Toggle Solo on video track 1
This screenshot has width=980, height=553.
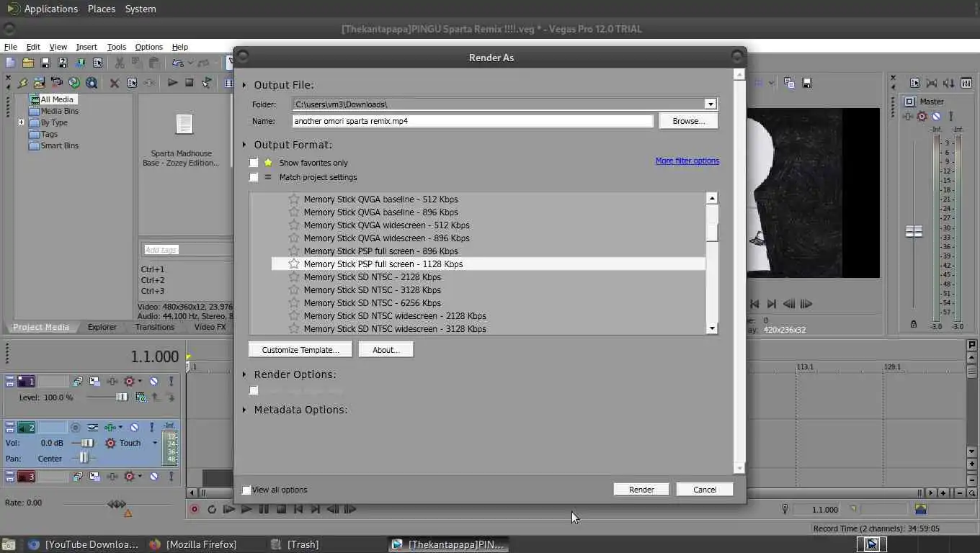point(171,381)
